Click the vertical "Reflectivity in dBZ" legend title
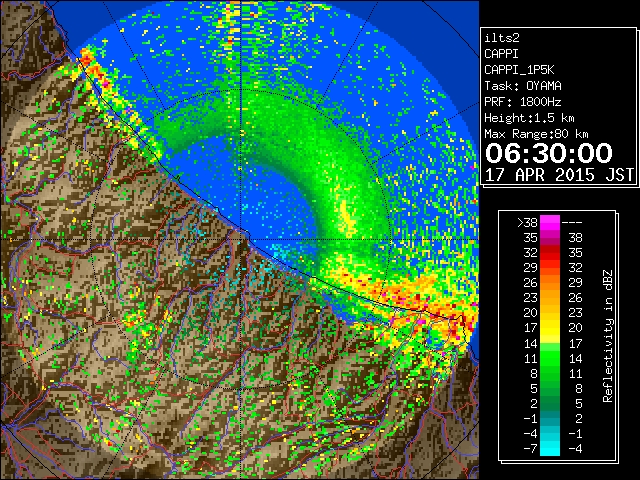 [608, 336]
